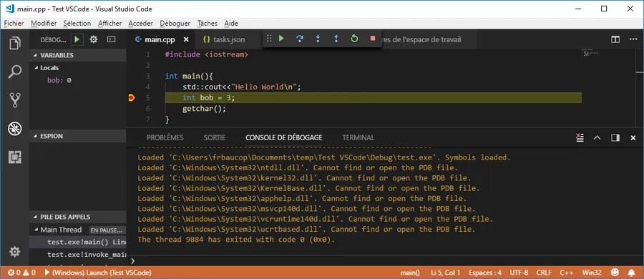Select (Windows) Launch debug configuration in status bar
The height and width of the screenshot is (279, 644).
pyautogui.click(x=98, y=273)
